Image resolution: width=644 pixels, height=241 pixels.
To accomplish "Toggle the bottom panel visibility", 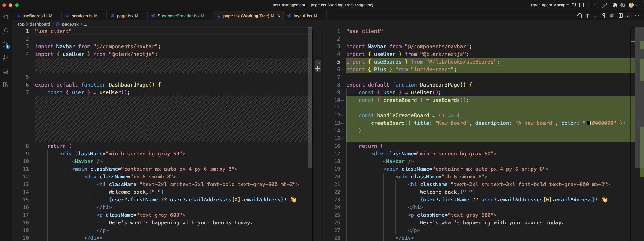I will click(x=589, y=5).
